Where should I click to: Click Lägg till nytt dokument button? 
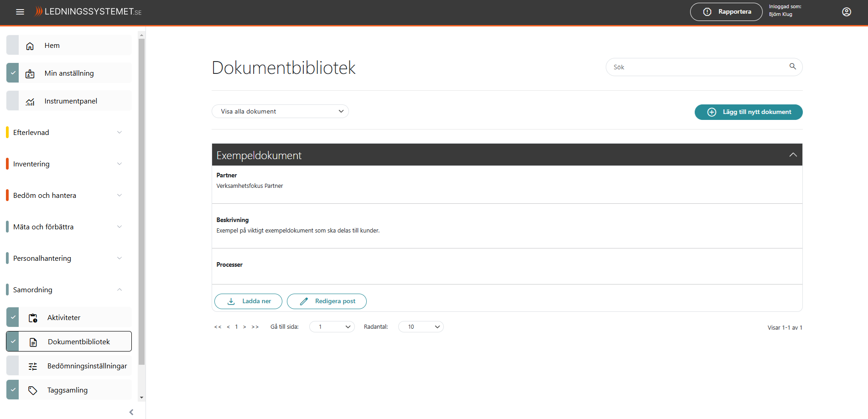click(748, 112)
